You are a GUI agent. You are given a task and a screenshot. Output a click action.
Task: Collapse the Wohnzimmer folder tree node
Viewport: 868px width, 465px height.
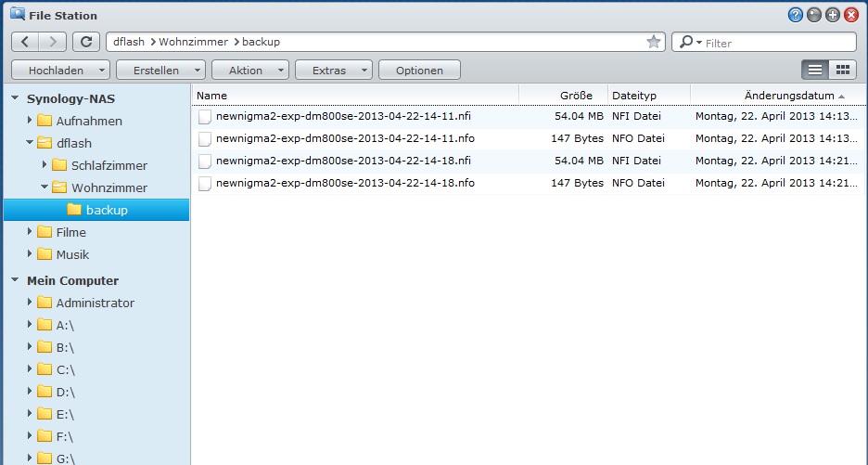tap(45, 187)
